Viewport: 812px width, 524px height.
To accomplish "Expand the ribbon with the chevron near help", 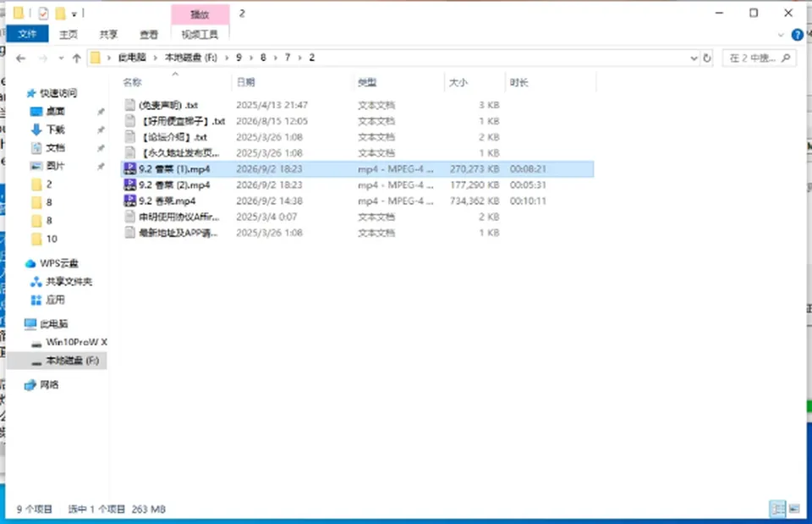I will point(781,36).
